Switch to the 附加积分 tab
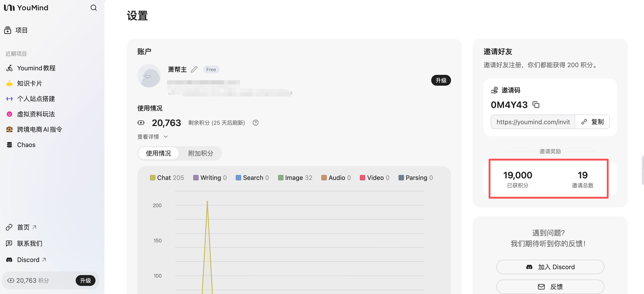 pos(201,153)
